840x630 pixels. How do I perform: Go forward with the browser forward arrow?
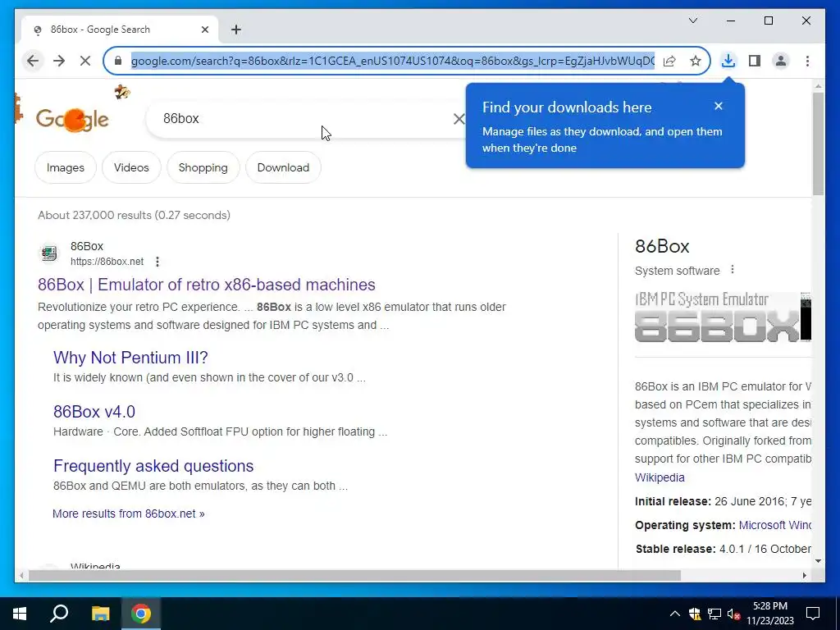point(59,61)
